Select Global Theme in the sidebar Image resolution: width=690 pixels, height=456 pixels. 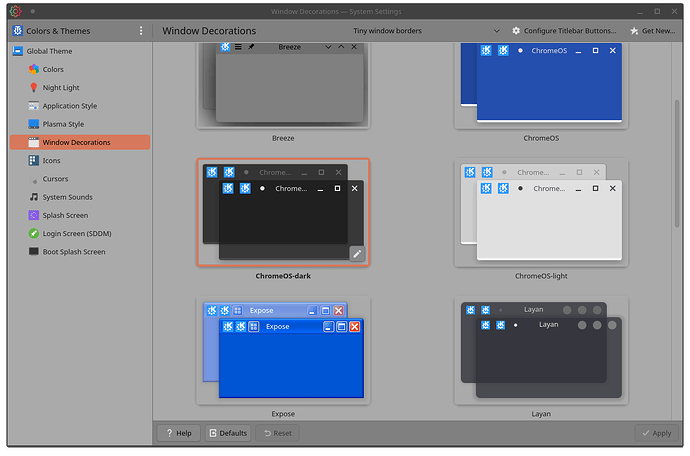[x=50, y=51]
